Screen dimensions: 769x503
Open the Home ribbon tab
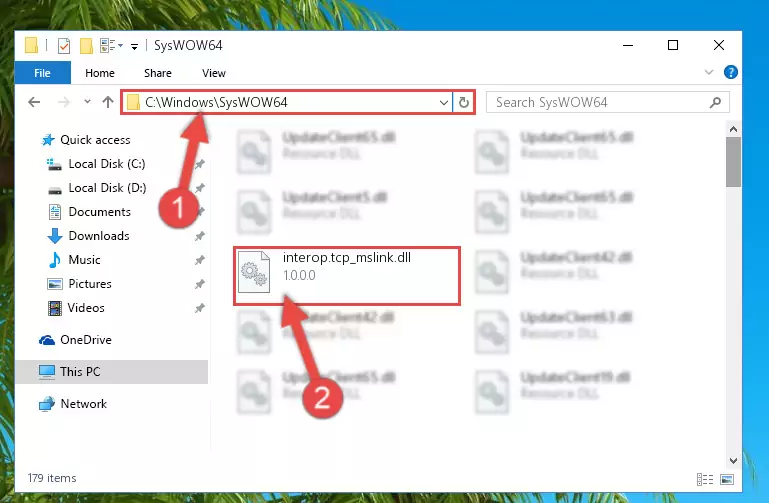pos(100,73)
